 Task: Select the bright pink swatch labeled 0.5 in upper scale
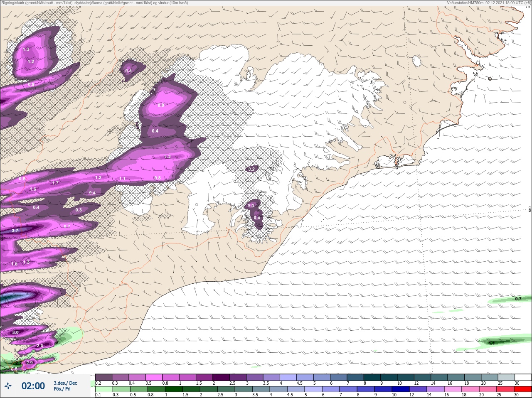[155, 377]
